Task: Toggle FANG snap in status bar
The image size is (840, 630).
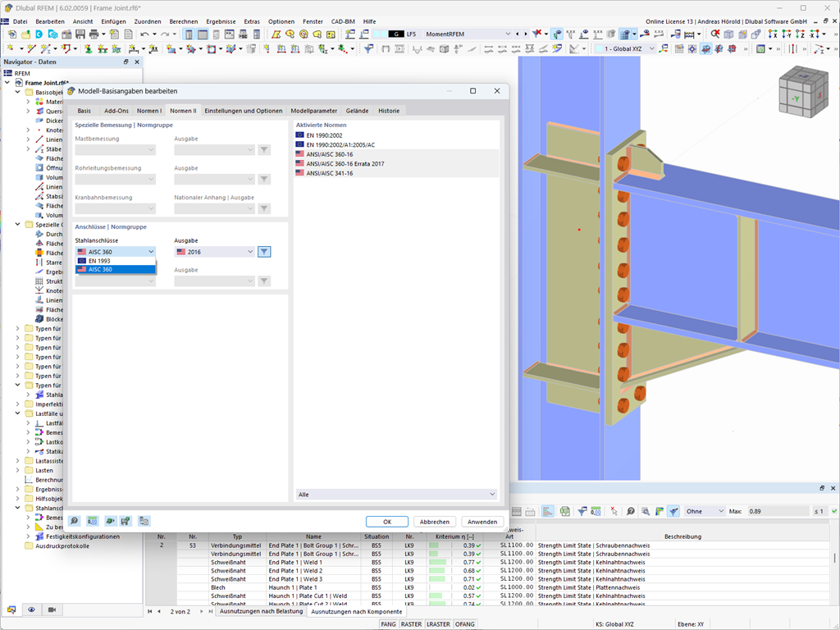Action: [388, 624]
